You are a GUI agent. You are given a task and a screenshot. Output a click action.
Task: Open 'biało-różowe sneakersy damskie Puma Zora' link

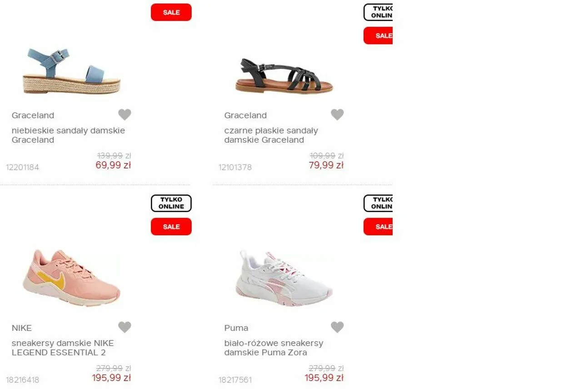274,348
